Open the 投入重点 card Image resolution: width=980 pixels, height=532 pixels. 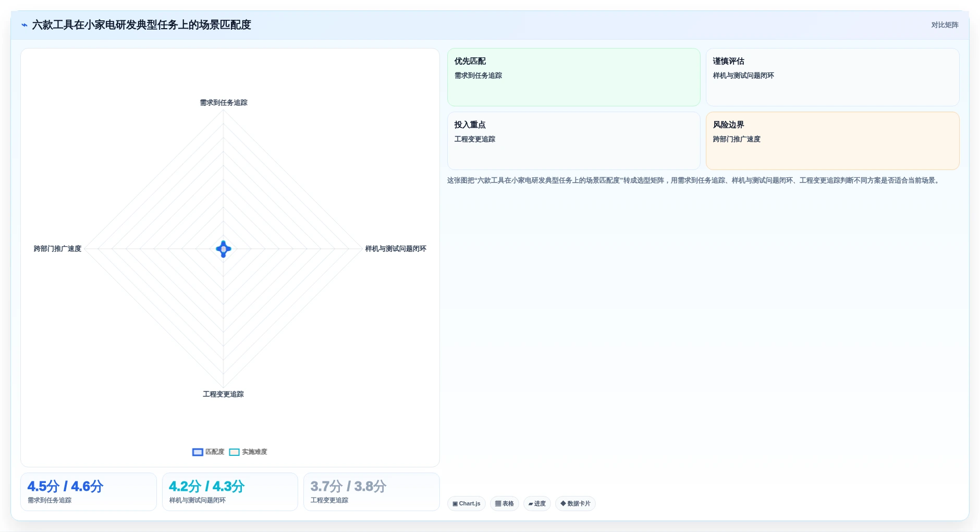tap(573, 141)
